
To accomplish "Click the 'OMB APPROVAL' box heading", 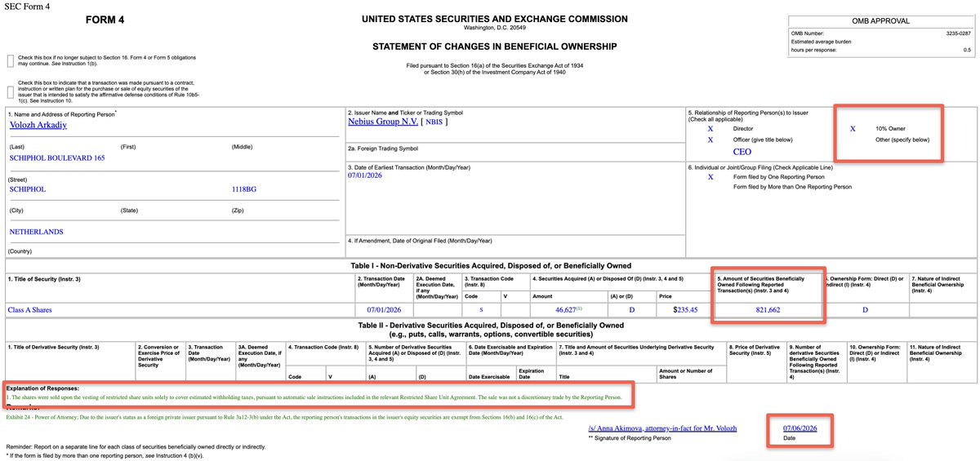I will click(x=880, y=20).
